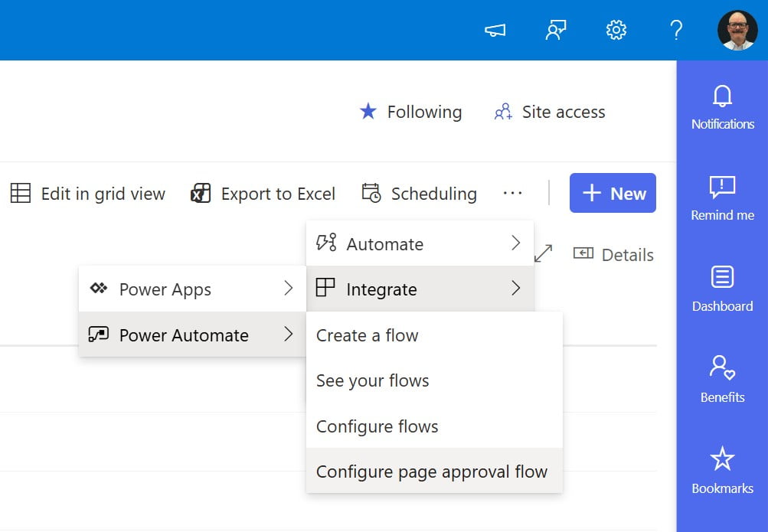The height and width of the screenshot is (532, 768).
Task: Expand the Automate submenu
Action: (420, 244)
